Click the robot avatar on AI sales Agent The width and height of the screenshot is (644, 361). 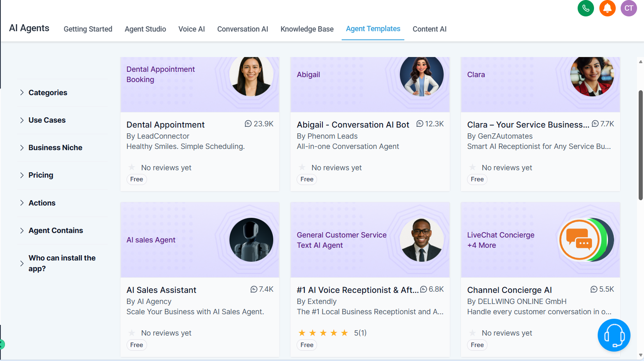(x=251, y=240)
